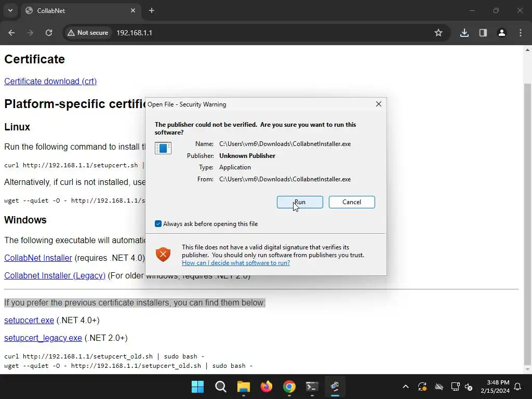
Task: Click the wget setupcert_old.sh command text
Action: [128, 366]
